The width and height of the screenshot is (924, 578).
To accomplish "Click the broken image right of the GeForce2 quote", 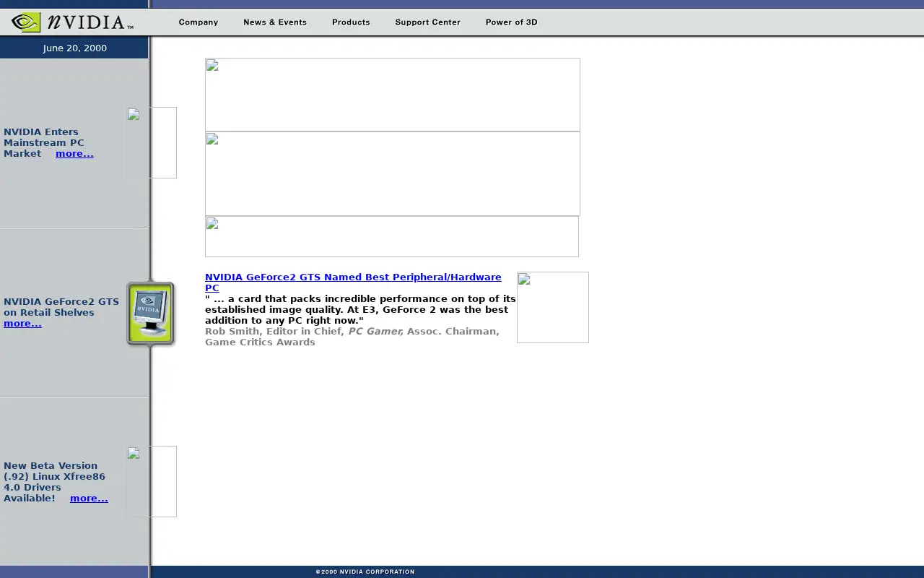I will click(x=553, y=307).
